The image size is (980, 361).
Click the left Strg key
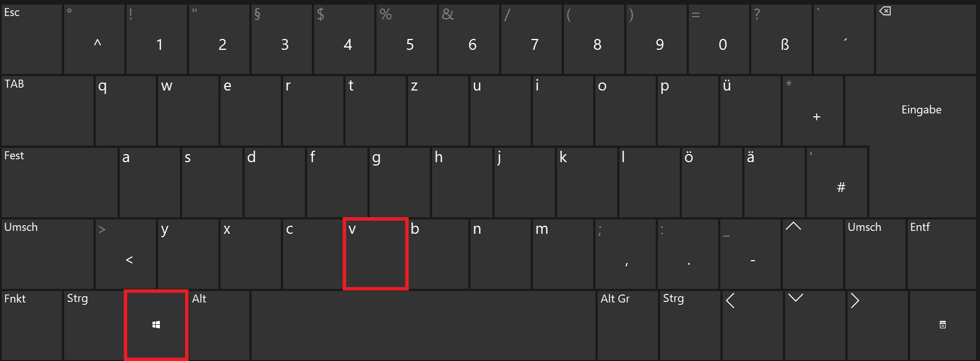[94, 325]
